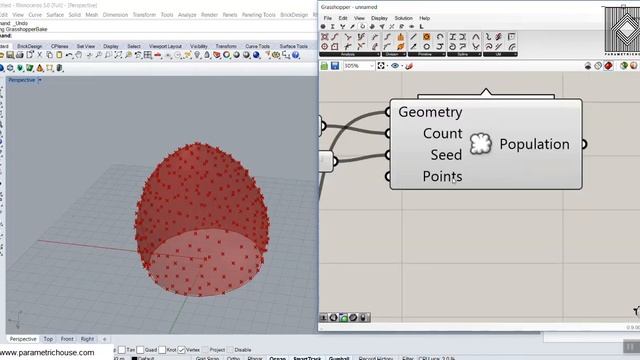
Task: Click the four-viewport layout icon in Rhino
Action: [148, 55]
